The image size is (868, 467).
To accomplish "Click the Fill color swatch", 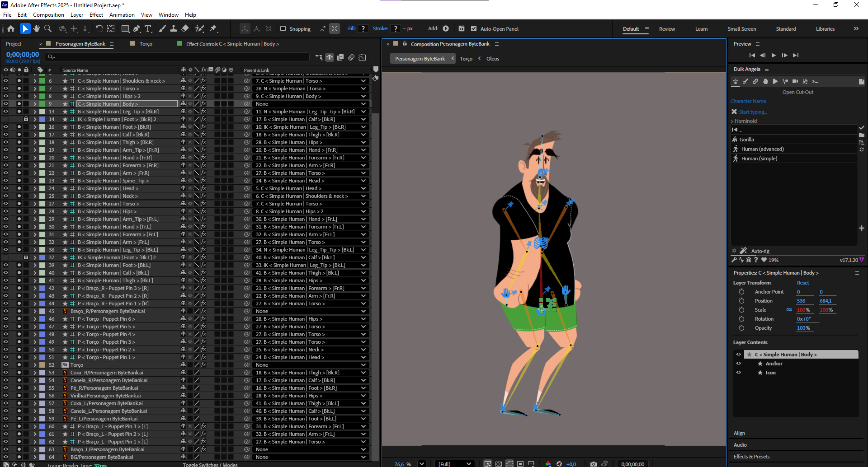I will pyautogui.click(x=363, y=29).
